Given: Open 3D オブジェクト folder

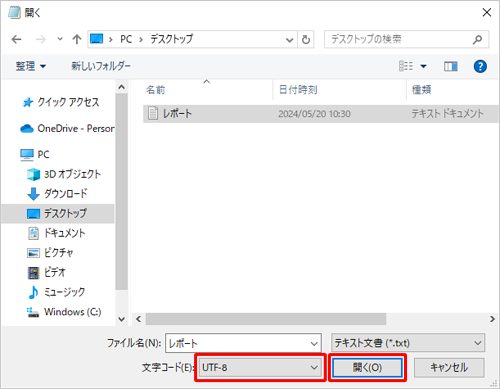Looking at the screenshot, I should click(64, 174).
